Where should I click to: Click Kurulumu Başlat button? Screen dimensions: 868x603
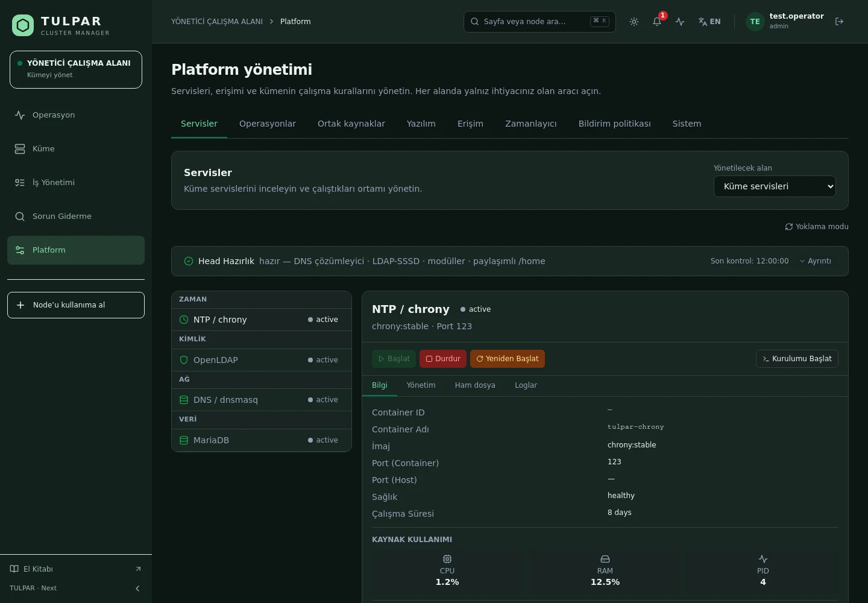pos(797,359)
